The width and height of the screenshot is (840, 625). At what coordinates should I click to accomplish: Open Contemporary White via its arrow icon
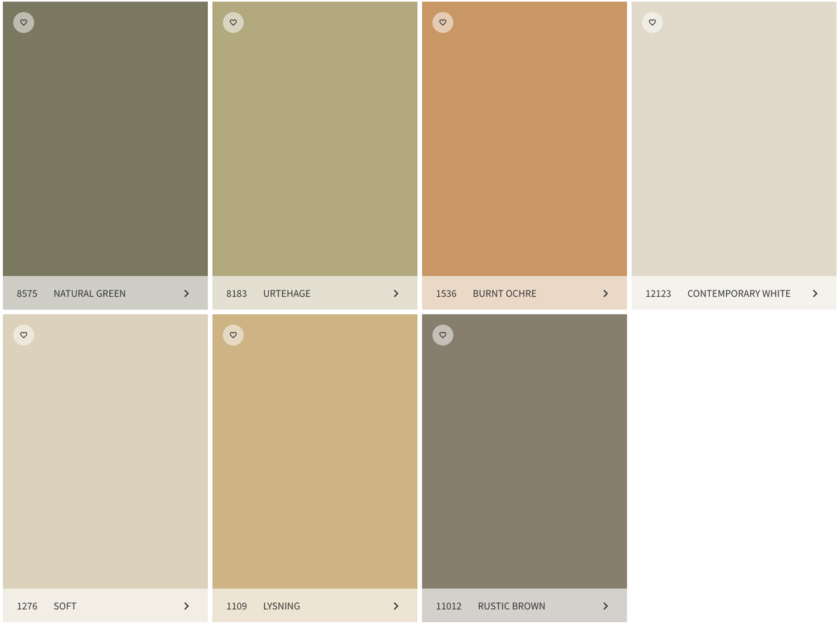coord(815,293)
